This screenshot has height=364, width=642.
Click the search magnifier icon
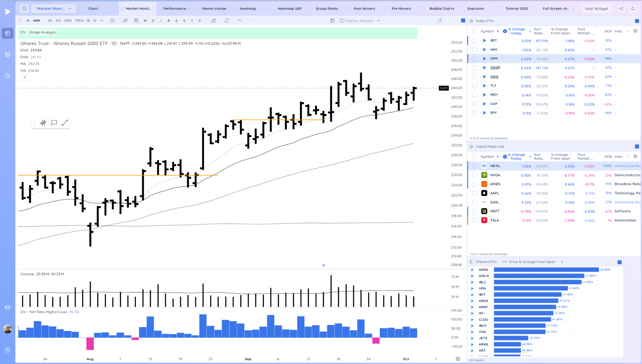coord(24,9)
